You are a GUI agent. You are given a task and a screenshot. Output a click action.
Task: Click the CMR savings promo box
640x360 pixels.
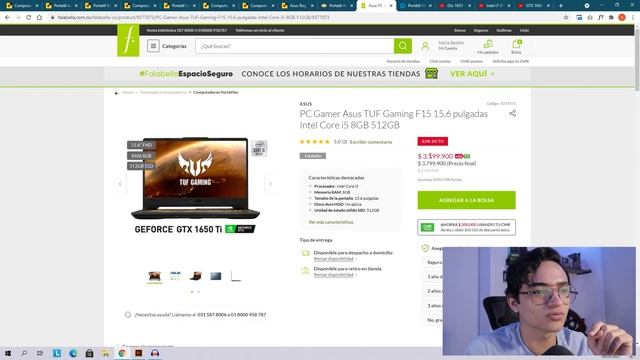pos(466,227)
